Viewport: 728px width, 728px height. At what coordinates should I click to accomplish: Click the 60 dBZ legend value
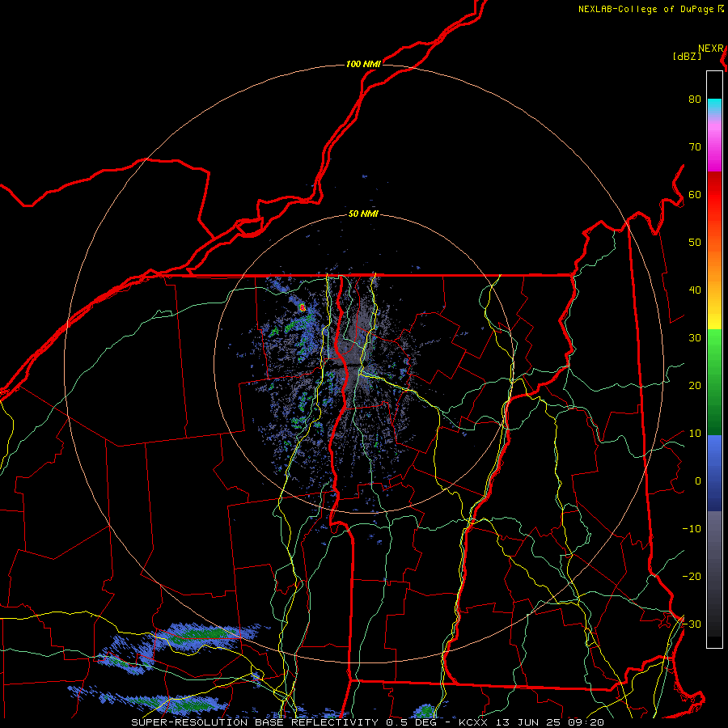pyautogui.click(x=695, y=194)
